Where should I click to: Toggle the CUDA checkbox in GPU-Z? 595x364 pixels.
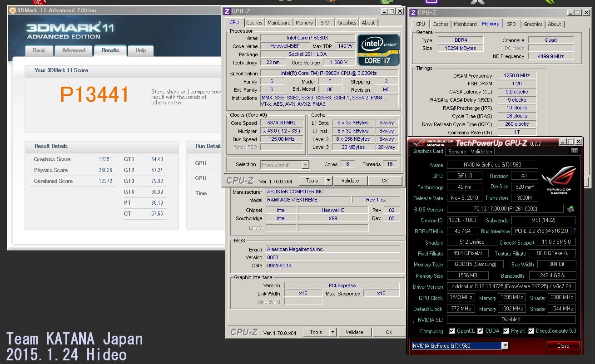click(x=481, y=331)
